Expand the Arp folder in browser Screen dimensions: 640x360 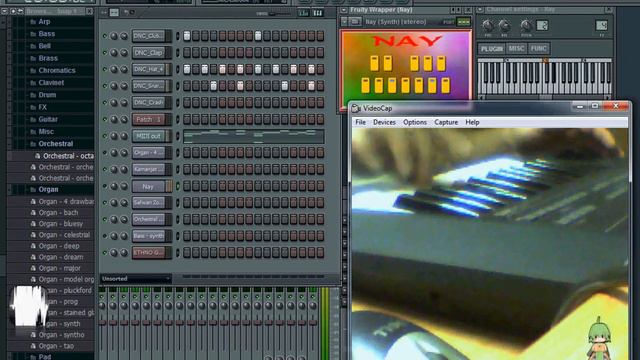coord(44,22)
